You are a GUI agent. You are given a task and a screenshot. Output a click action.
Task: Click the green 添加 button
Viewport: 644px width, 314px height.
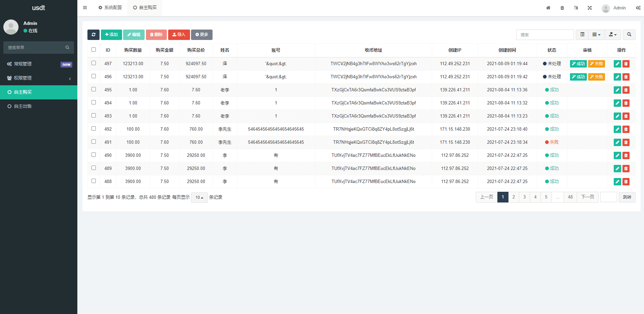111,35
